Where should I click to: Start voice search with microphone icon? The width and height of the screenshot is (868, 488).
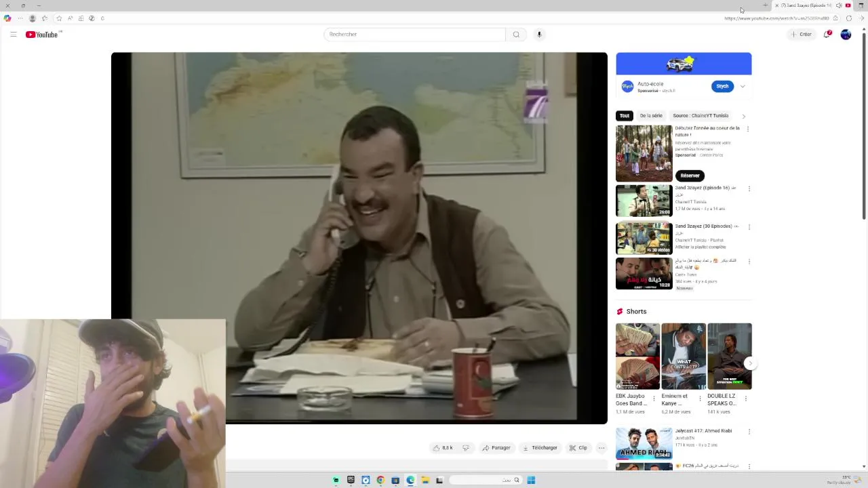pos(539,35)
